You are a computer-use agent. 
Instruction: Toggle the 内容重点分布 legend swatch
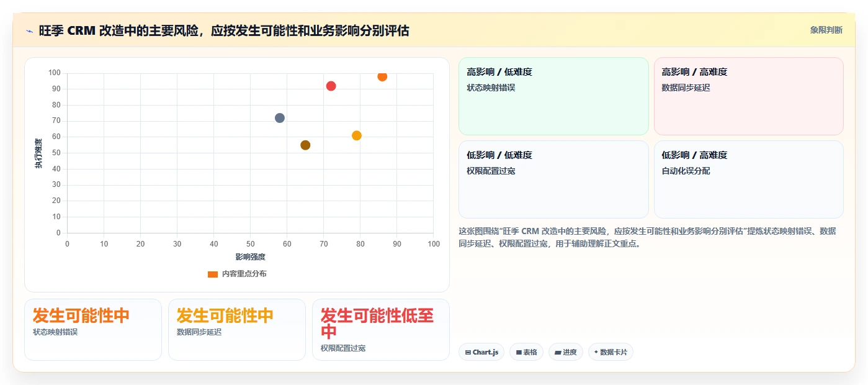pyautogui.click(x=213, y=274)
